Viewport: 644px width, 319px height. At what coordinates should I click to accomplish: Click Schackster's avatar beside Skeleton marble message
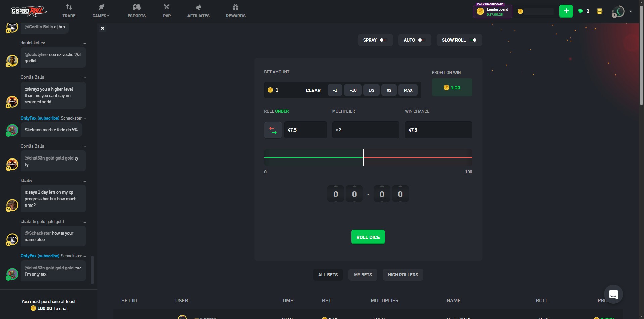coord(12,130)
